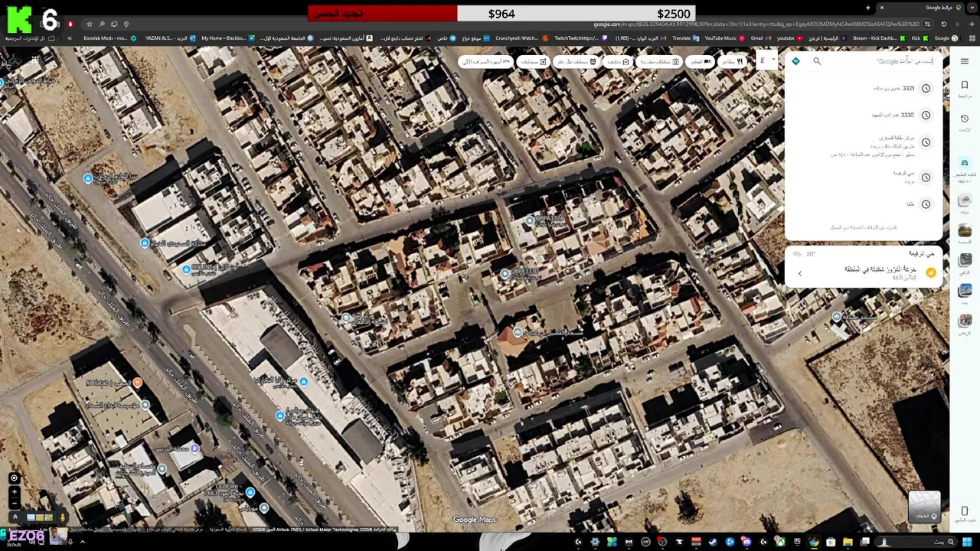Open the Stream - Kick Dashboard bookmark
This screenshot has height=551, width=980.
point(879,38)
